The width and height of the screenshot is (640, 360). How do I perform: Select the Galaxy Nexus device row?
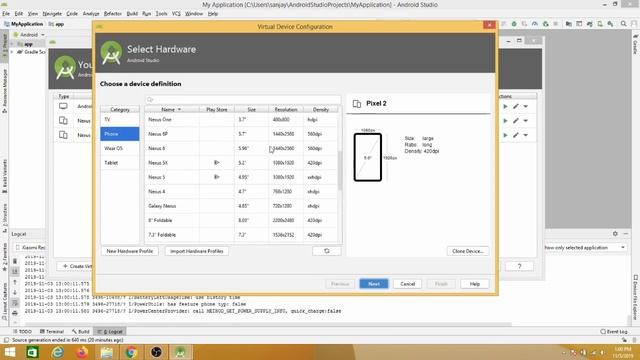[241, 206]
